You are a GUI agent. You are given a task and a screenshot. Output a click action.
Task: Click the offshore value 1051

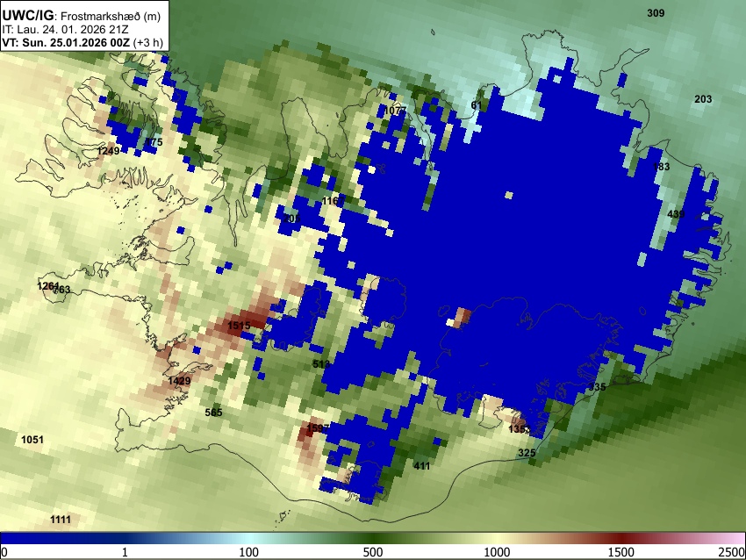32,439
